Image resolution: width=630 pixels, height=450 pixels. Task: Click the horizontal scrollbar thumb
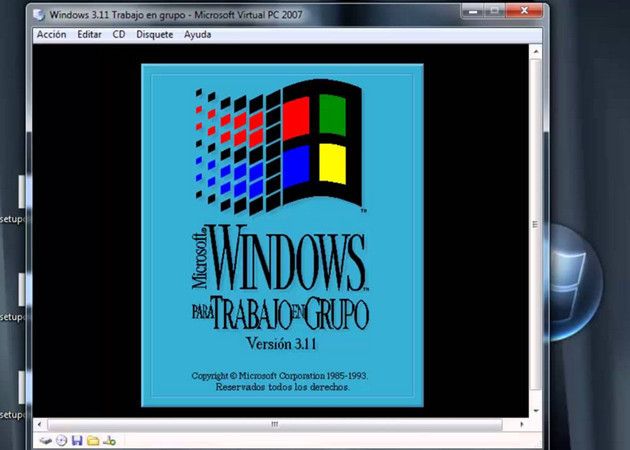tap(275, 424)
